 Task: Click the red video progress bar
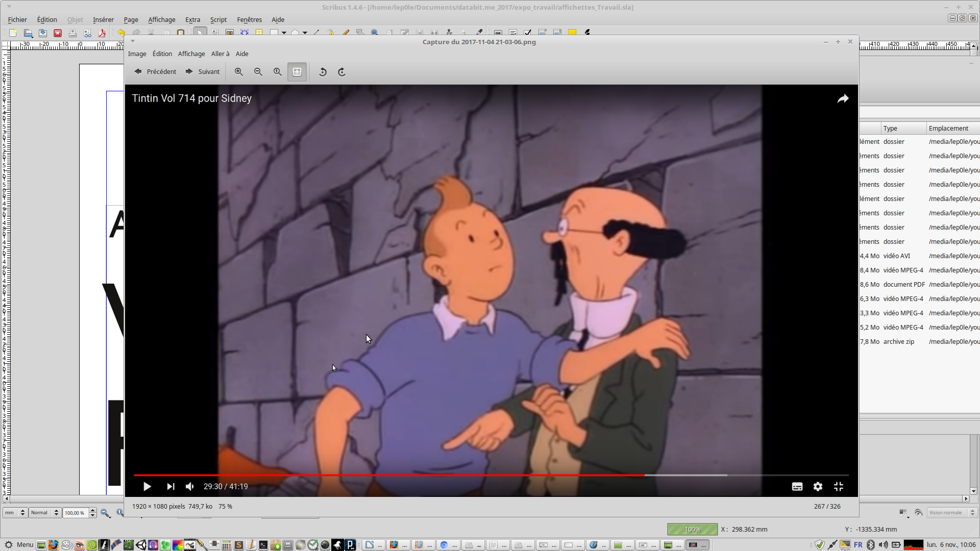[388, 475]
